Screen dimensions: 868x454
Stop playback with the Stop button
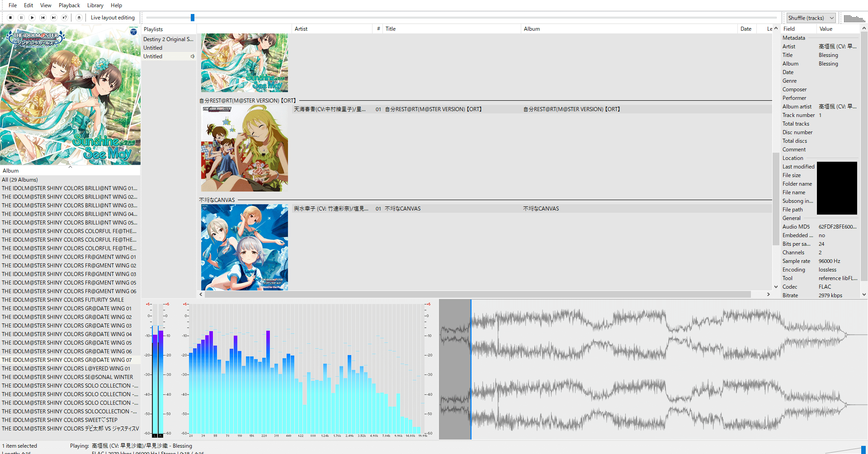[10, 18]
